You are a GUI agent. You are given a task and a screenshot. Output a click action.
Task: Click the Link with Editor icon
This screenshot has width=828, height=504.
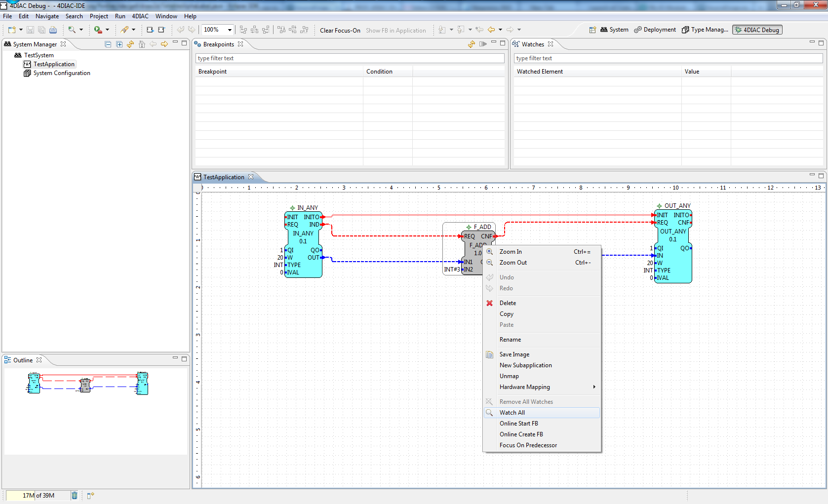pyautogui.click(x=130, y=44)
